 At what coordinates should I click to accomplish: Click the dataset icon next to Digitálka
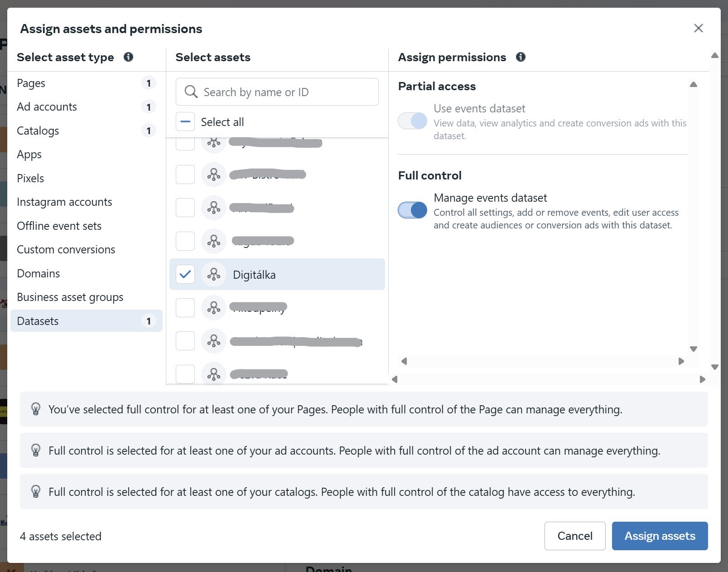tap(214, 275)
